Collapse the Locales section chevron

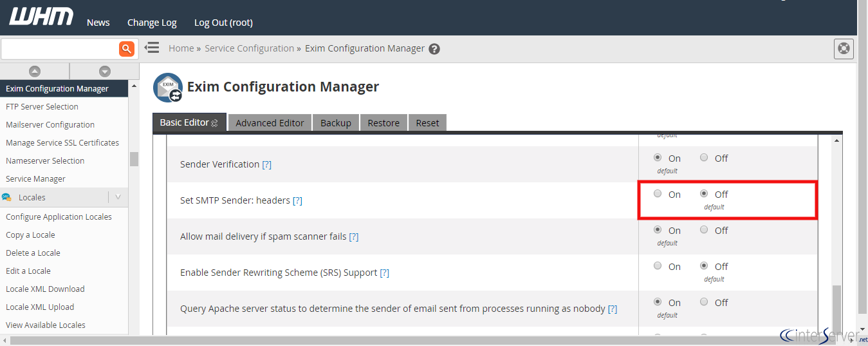[118, 197]
